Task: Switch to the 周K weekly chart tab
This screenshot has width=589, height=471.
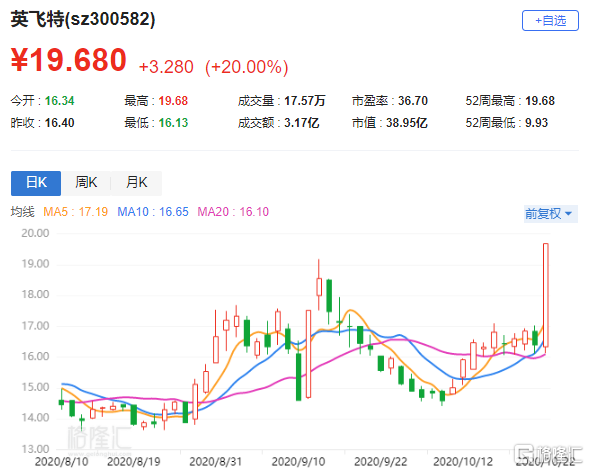Action: (86, 183)
